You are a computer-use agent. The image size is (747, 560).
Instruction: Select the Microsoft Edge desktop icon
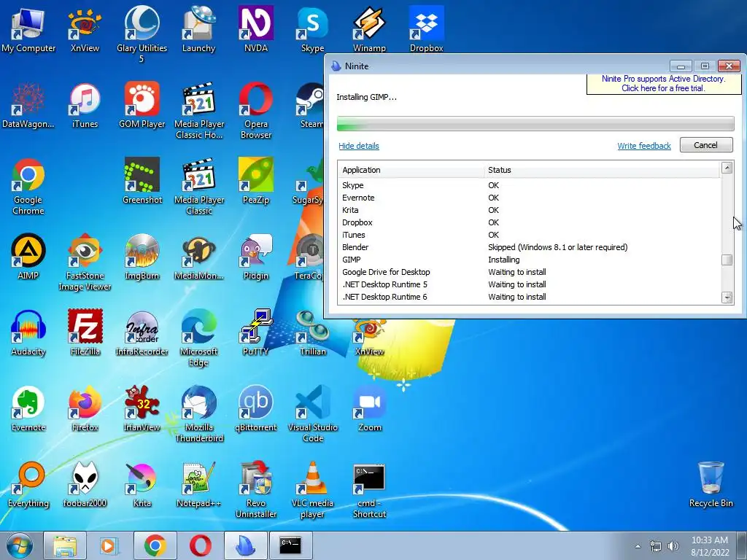pyautogui.click(x=198, y=338)
